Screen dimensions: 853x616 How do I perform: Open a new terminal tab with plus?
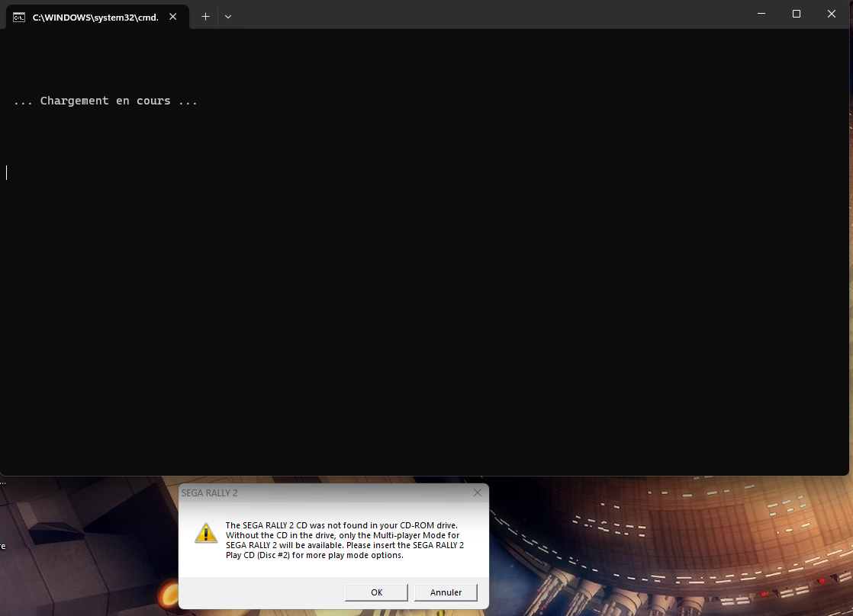pyautogui.click(x=205, y=17)
